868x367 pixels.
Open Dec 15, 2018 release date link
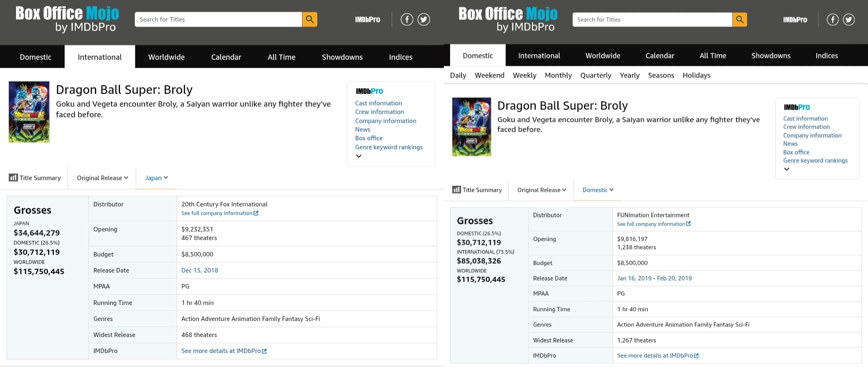click(200, 270)
